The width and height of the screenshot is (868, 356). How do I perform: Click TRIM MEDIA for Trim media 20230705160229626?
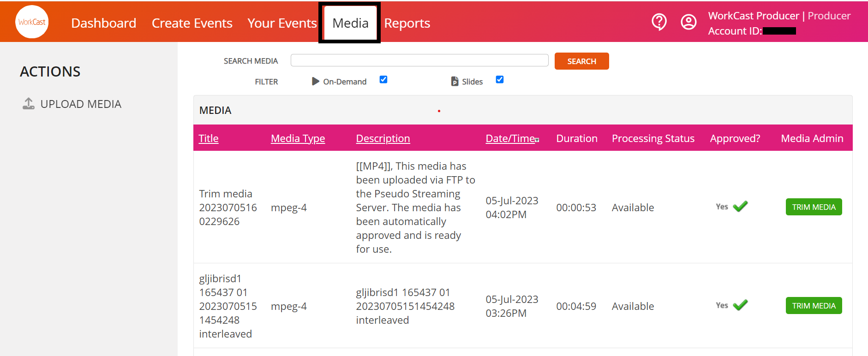click(814, 207)
